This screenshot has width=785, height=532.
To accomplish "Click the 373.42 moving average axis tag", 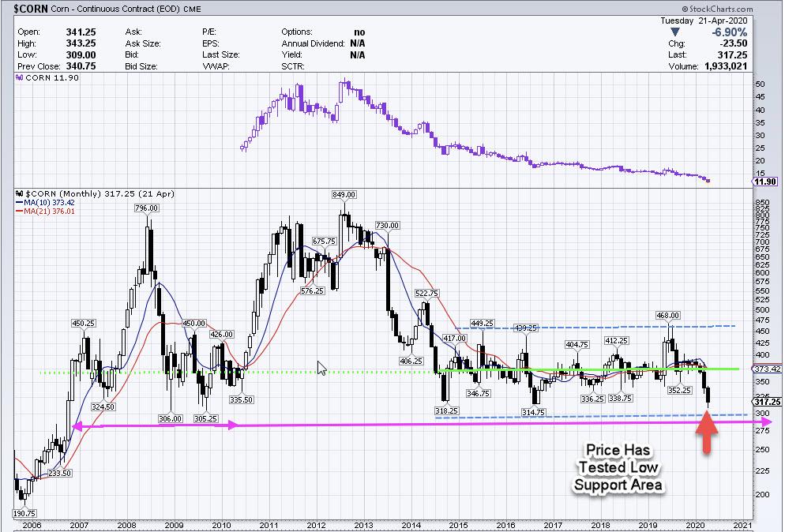I will [x=767, y=369].
